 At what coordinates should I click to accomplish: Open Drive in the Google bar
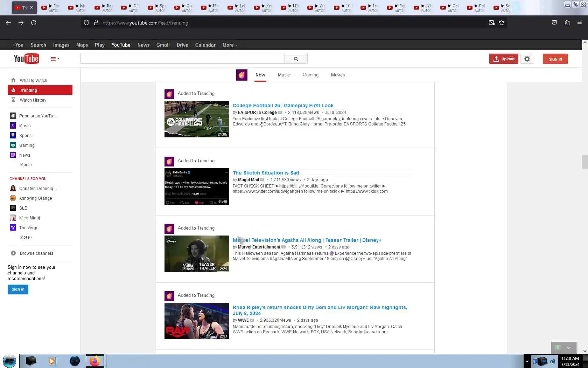(x=182, y=45)
